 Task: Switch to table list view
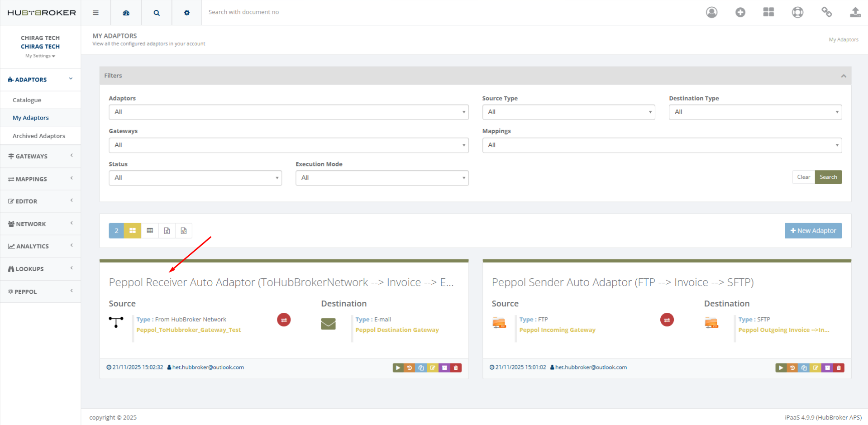pos(150,231)
